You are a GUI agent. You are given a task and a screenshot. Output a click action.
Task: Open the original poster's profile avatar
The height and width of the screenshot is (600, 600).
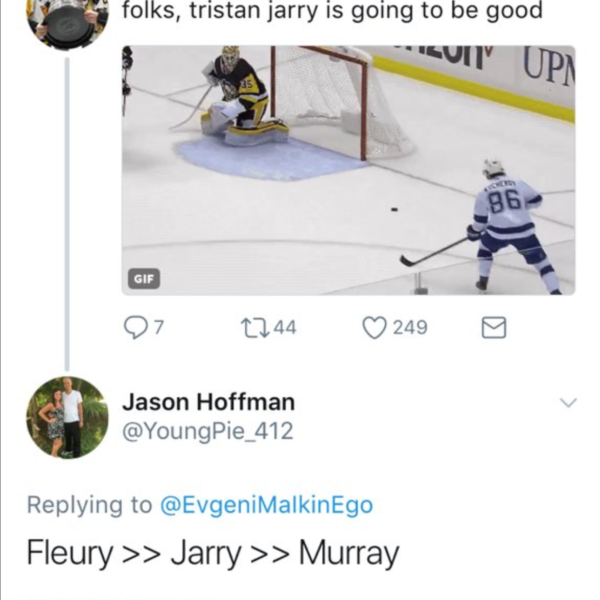click(67, 20)
